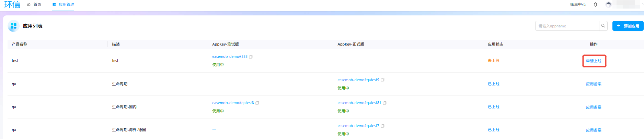644x139 pixels.
Task: Go to the 首页 tab
Action: pyautogui.click(x=34, y=4)
